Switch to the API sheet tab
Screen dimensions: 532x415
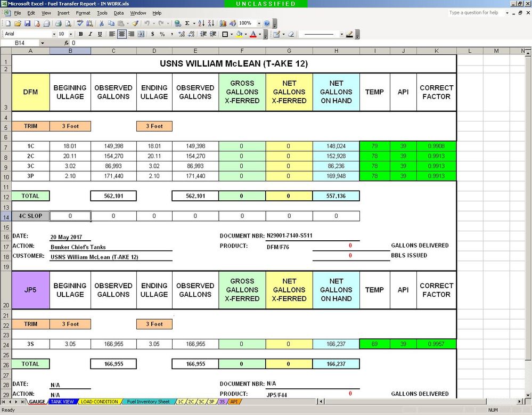click(x=234, y=402)
